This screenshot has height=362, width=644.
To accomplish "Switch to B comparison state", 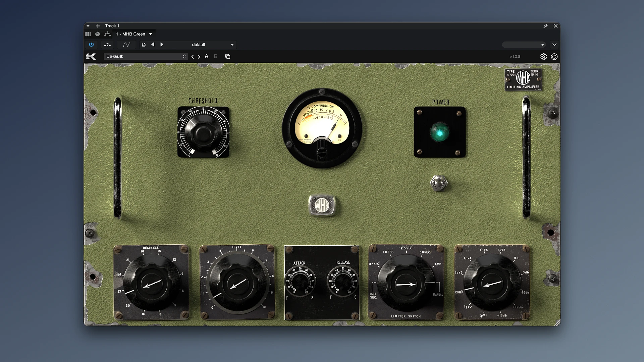I will pyautogui.click(x=216, y=56).
